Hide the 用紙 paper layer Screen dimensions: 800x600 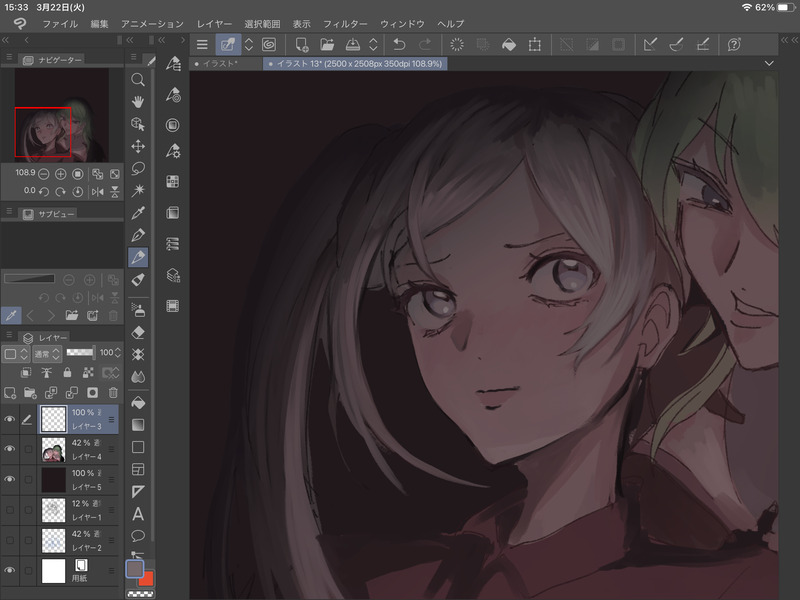[9, 570]
